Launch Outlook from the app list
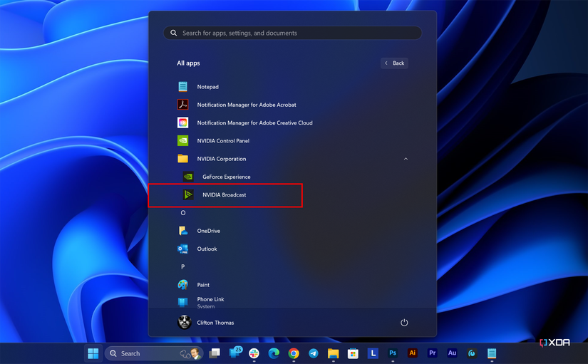 [207, 249]
